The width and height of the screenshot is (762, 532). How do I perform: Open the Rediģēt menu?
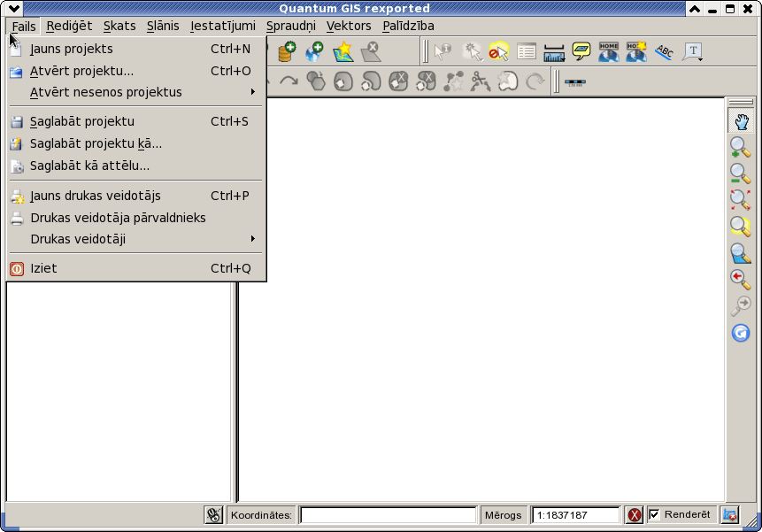pyautogui.click(x=69, y=26)
